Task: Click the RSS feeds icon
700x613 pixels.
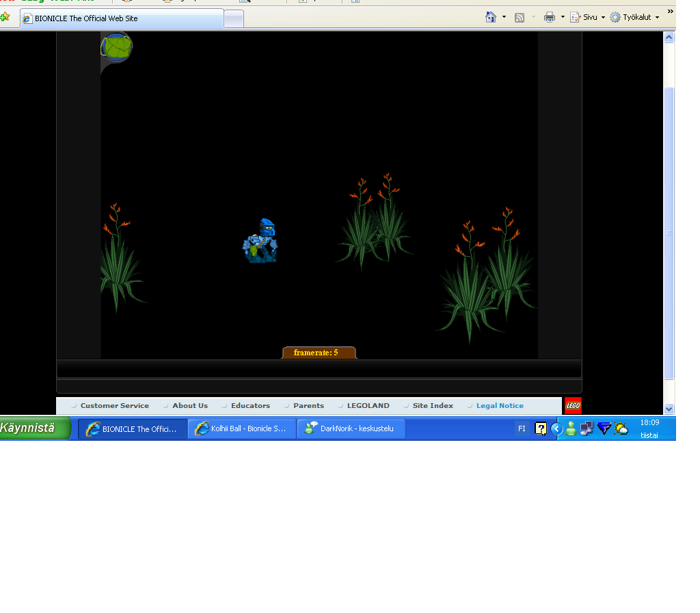Action: [x=520, y=17]
